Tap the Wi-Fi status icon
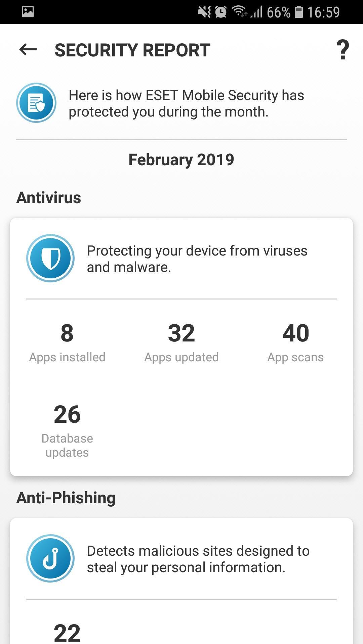 [239, 12]
